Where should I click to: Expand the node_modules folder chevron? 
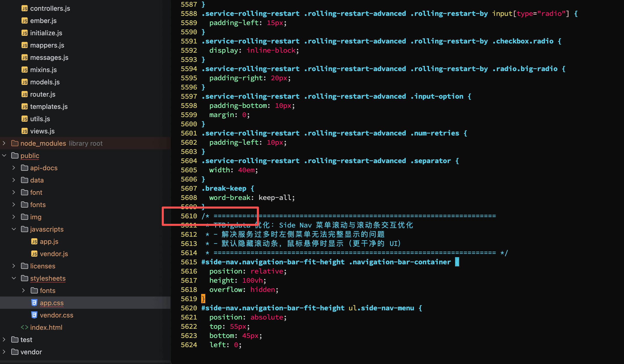4,143
